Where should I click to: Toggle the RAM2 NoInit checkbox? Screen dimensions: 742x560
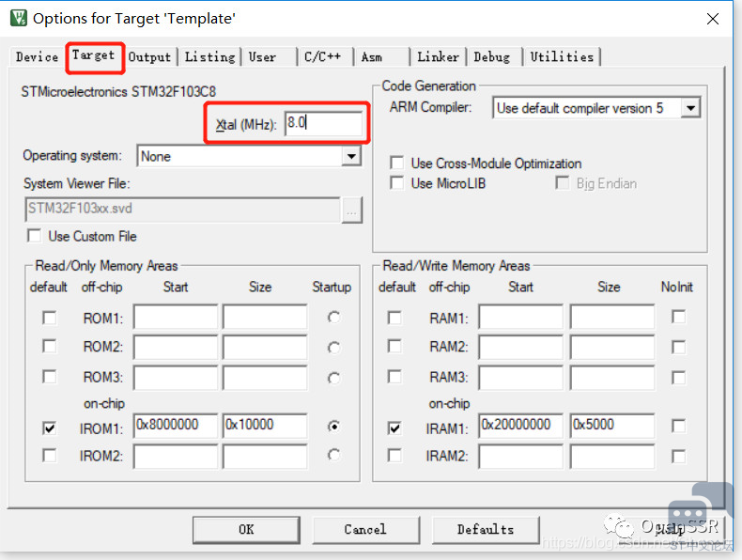[x=678, y=348]
